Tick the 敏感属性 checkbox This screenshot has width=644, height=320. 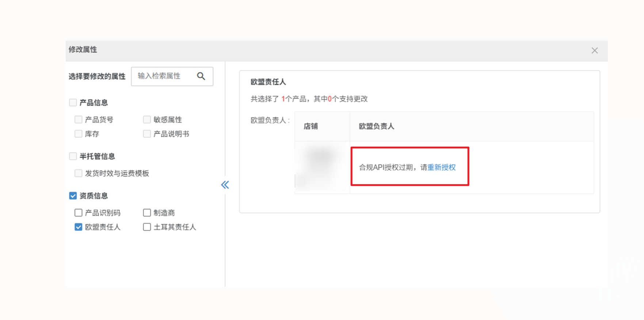147,120
